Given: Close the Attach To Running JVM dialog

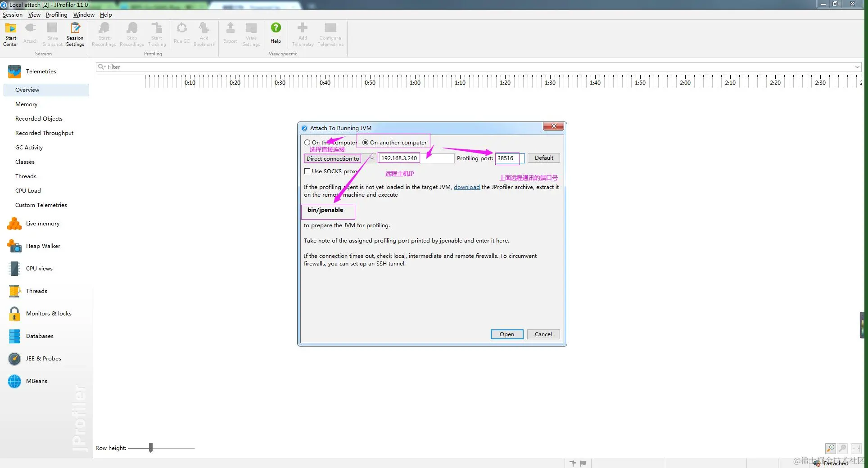Looking at the screenshot, I should click(x=554, y=126).
